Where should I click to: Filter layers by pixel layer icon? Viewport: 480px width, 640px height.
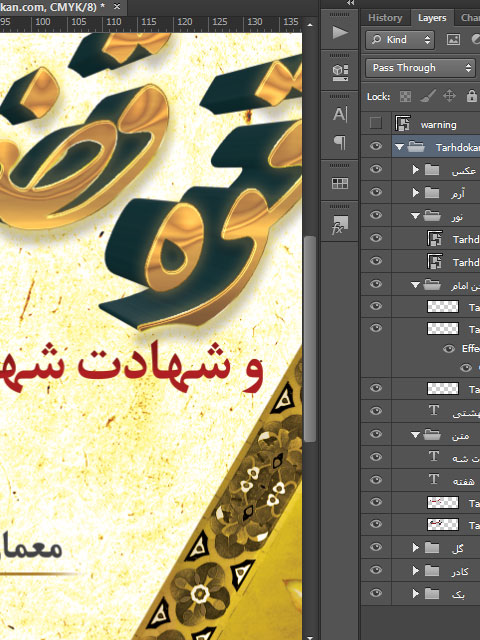(x=453, y=39)
